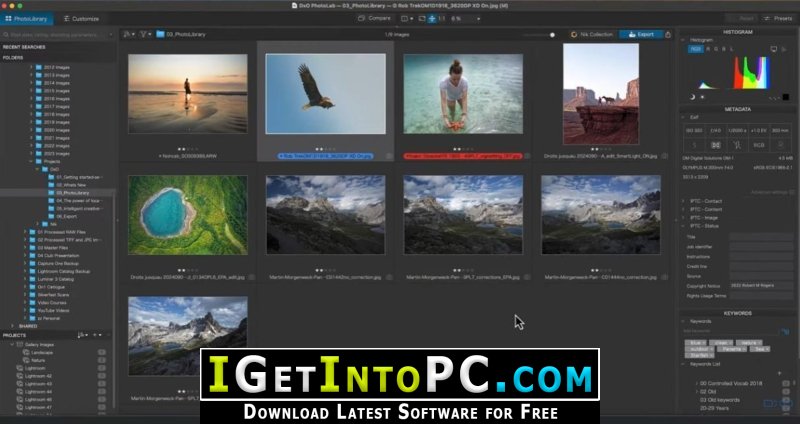
Task: Select the flying eagle thumbnail
Action: [326, 94]
